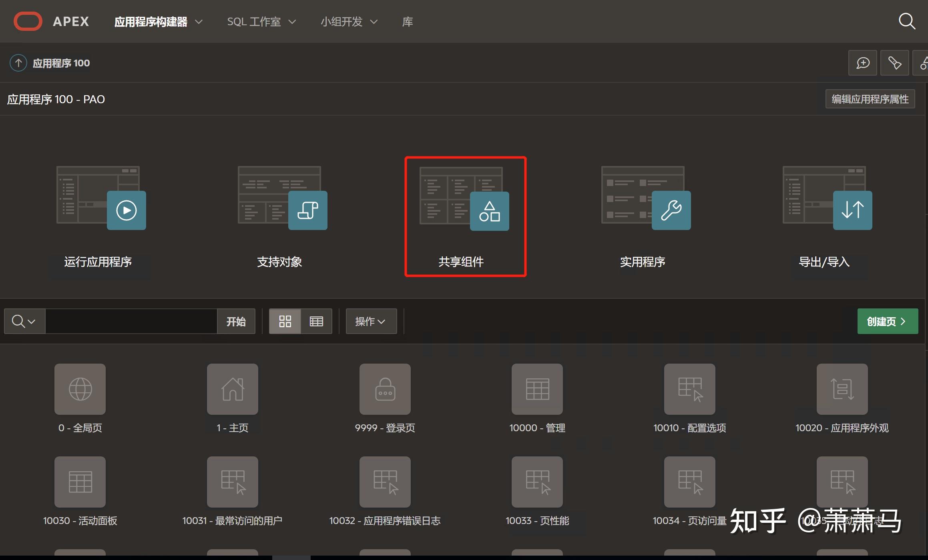Switch to report table view
The height and width of the screenshot is (560, 928).
pos(316,321)
